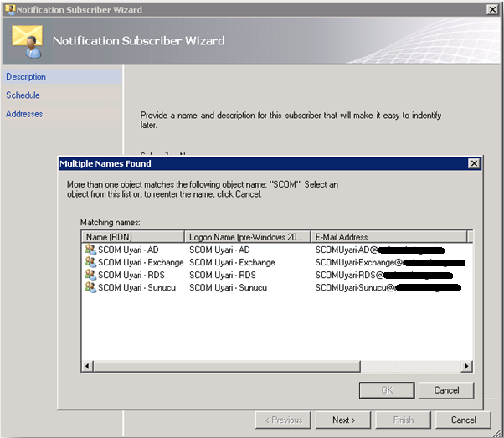Click logon name cell SCOM Uyari - RDS

click(223, 275)
